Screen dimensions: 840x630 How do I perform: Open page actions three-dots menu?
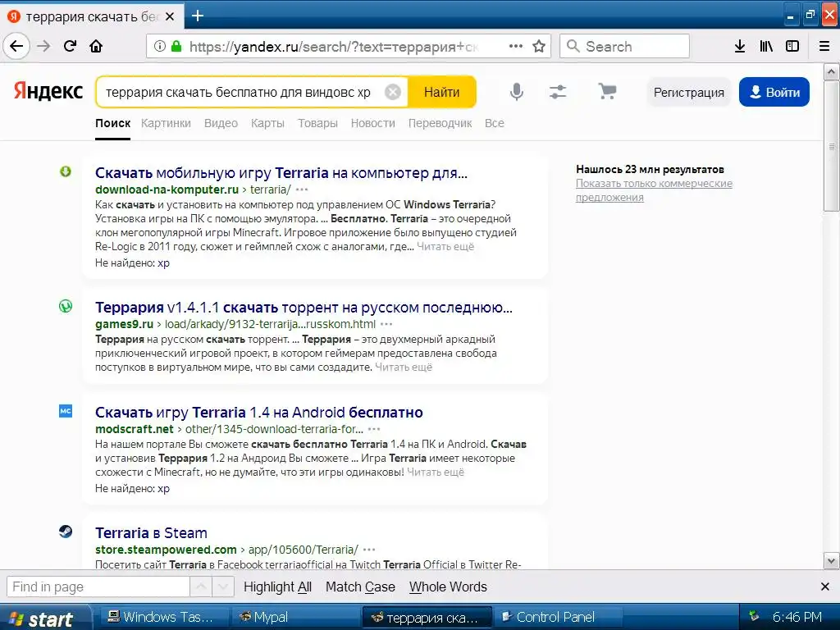click(516, 46)
